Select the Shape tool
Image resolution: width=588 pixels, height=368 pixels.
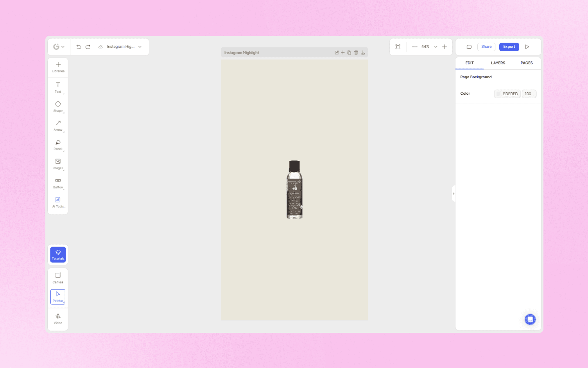58,106
